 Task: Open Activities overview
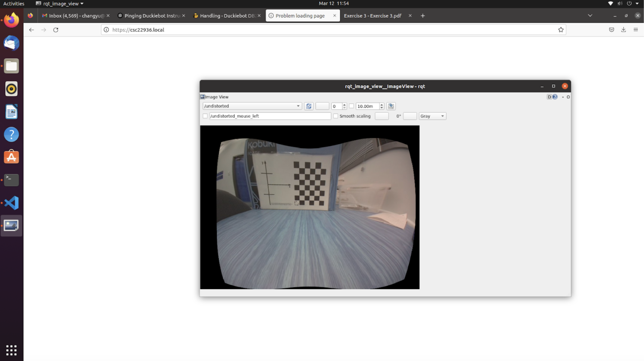coord(14,4)
